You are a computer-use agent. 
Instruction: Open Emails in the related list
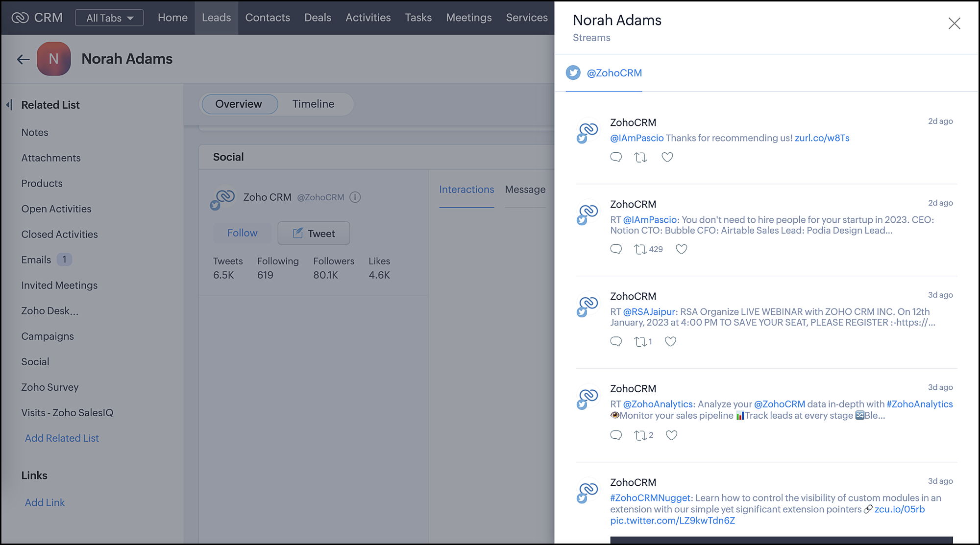[36, 260]
